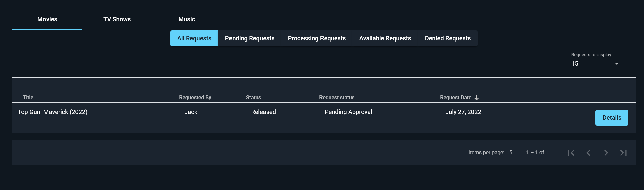Image resolution: width=644 pixels, height=190 pixels.
Task: Switch to the TV Shows tab
Action: (117, 19)
